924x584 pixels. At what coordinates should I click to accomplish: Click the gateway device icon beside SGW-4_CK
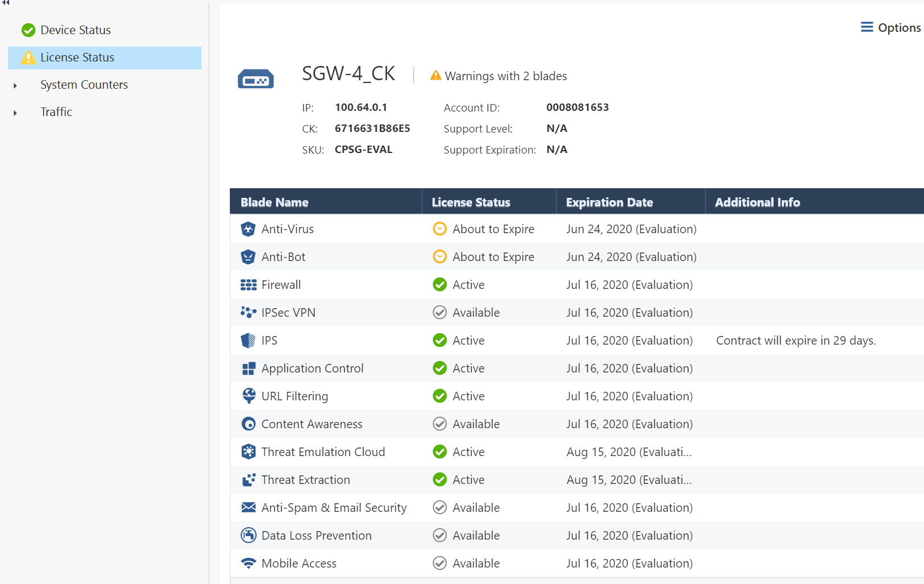point(256,78)
